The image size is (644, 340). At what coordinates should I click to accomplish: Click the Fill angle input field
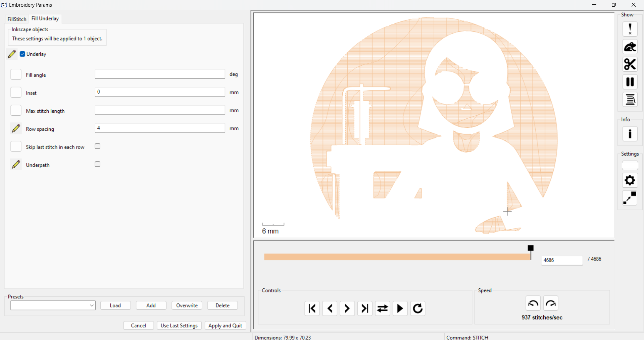click(x=160, y=74)
